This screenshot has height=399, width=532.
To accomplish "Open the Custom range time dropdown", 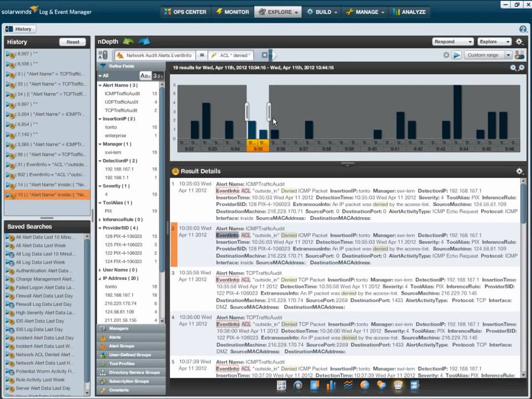I will [x=508, y=55].
